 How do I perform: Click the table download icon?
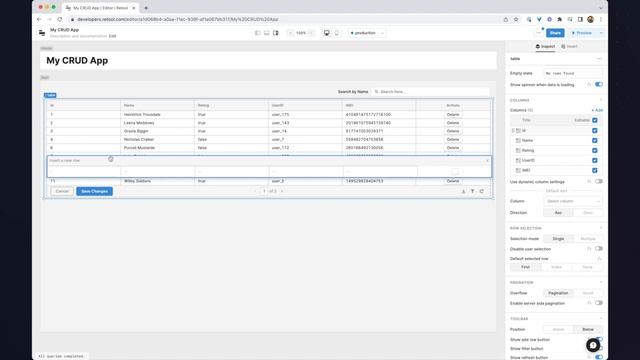pos(463,191)
